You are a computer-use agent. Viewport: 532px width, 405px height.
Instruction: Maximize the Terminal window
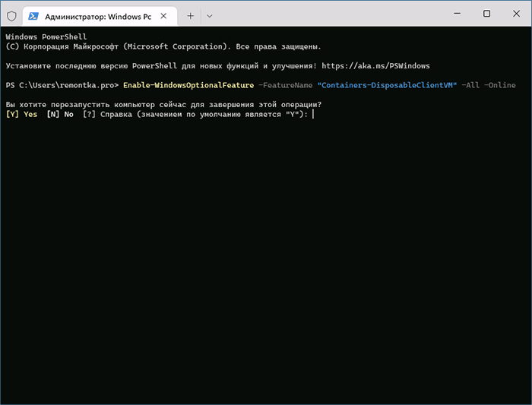pos(486,14)
